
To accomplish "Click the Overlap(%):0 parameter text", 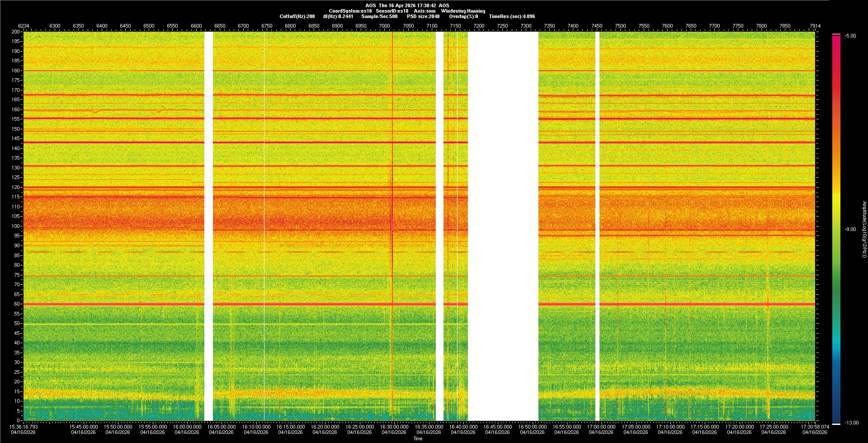I will pyautogui.click(x=463, y=16).
